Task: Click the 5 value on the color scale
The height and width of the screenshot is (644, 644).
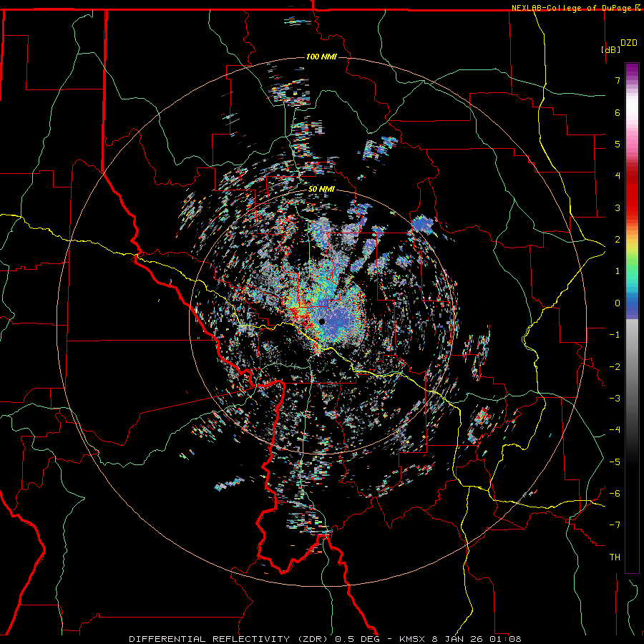Action: (618, 144)
